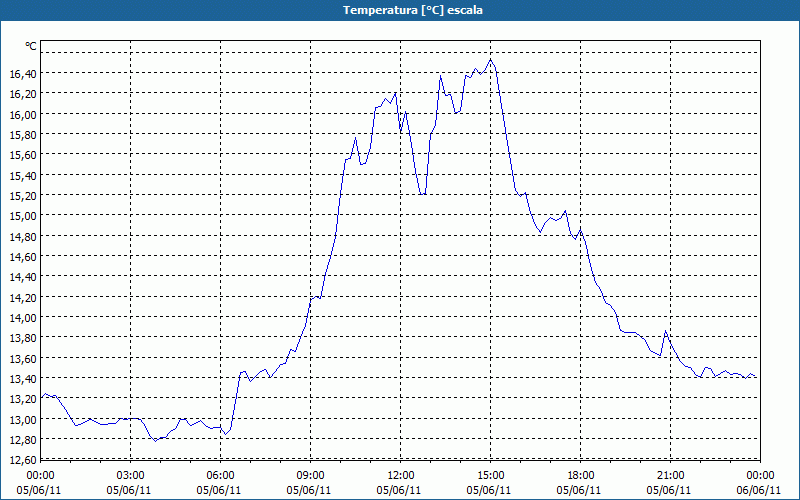Click the 03:00 time label
Screen dimensions: 800x500
click(x=131, y=476)
